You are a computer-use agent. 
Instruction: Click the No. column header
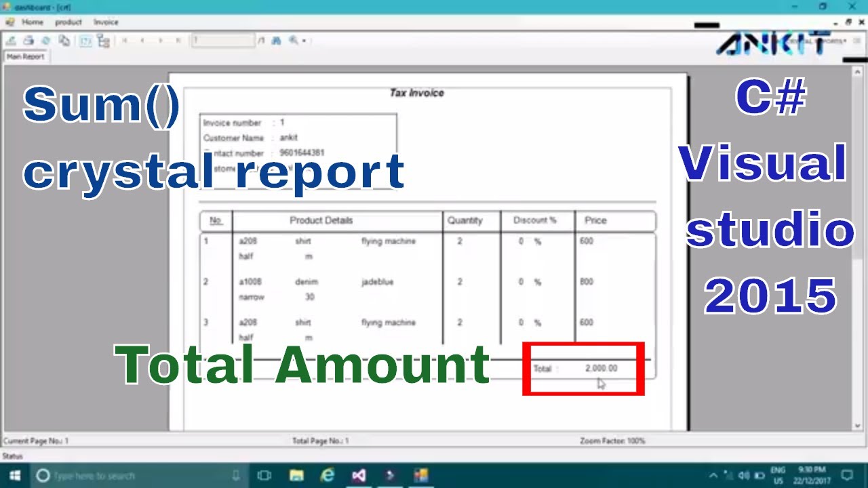pyautogui.click(x=216, y=220)
